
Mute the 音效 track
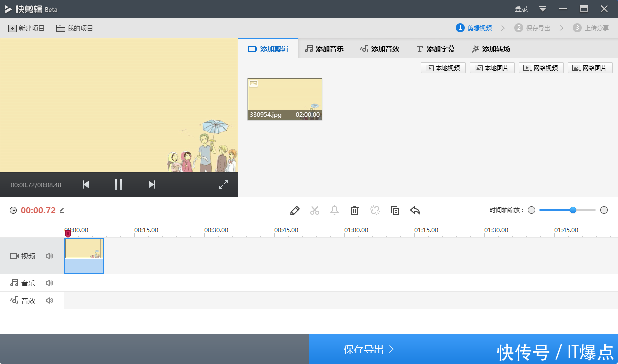(x=49, y=301)
